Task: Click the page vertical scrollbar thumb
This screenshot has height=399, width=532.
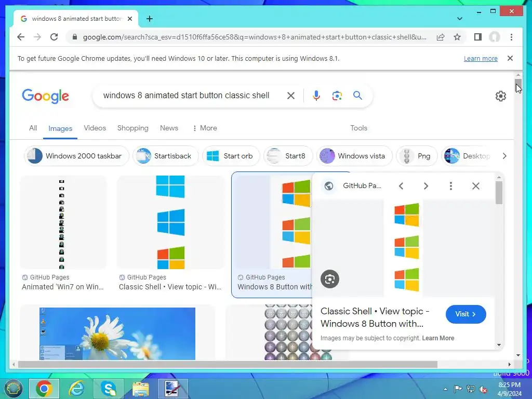Action: tap(518, 86)
